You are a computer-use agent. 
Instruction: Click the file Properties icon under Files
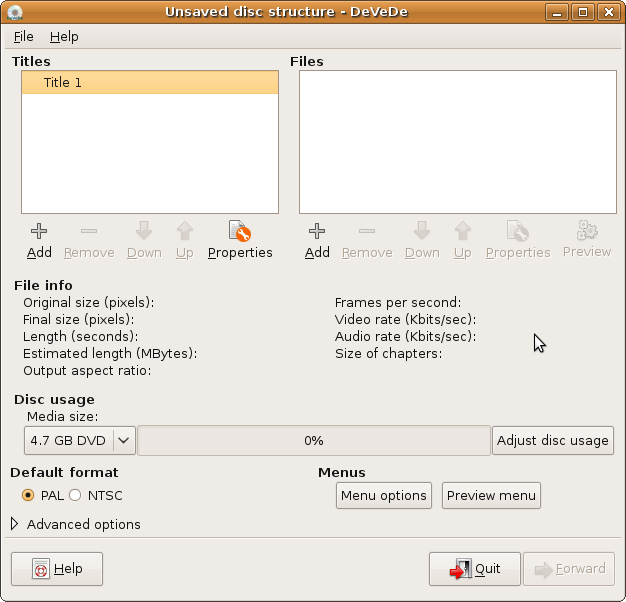tap(518, 232)
